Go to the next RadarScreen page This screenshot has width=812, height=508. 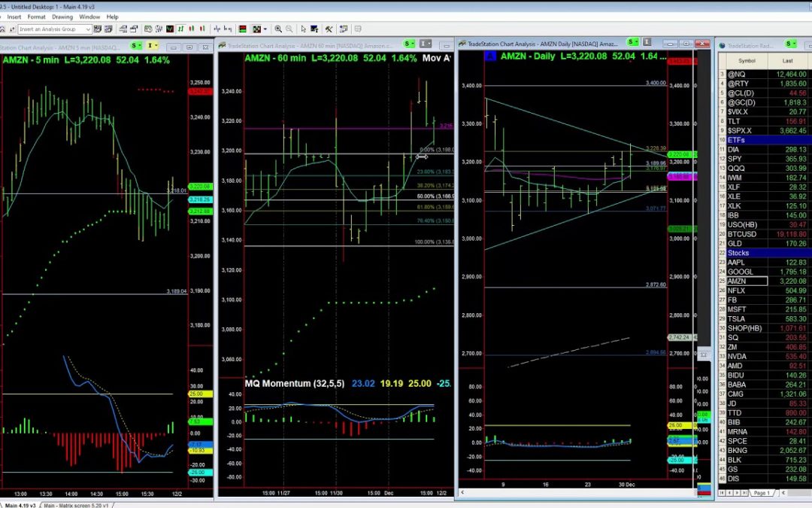point(736,492)
